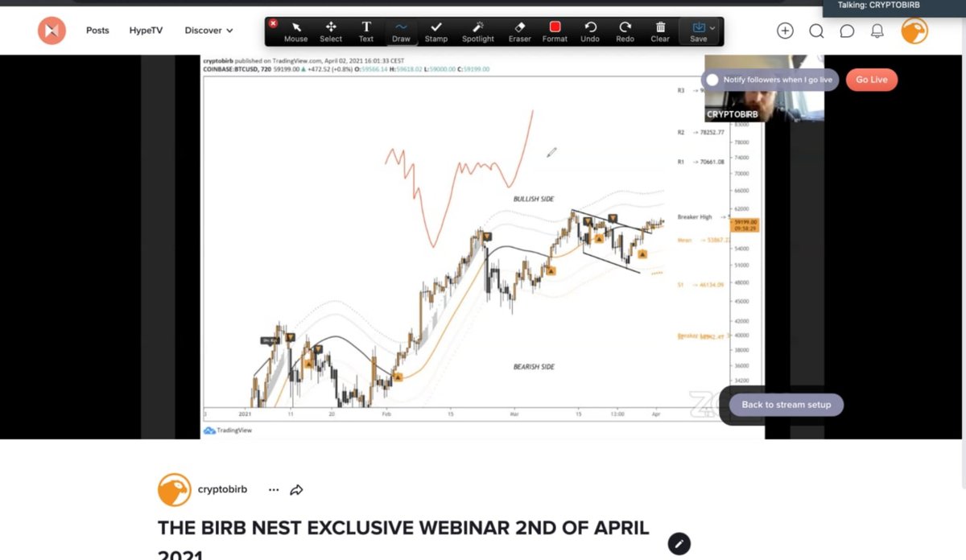Click the R2 78252.77 pivot label
This screenshot has width=966, height=560.
coord(701,132)
